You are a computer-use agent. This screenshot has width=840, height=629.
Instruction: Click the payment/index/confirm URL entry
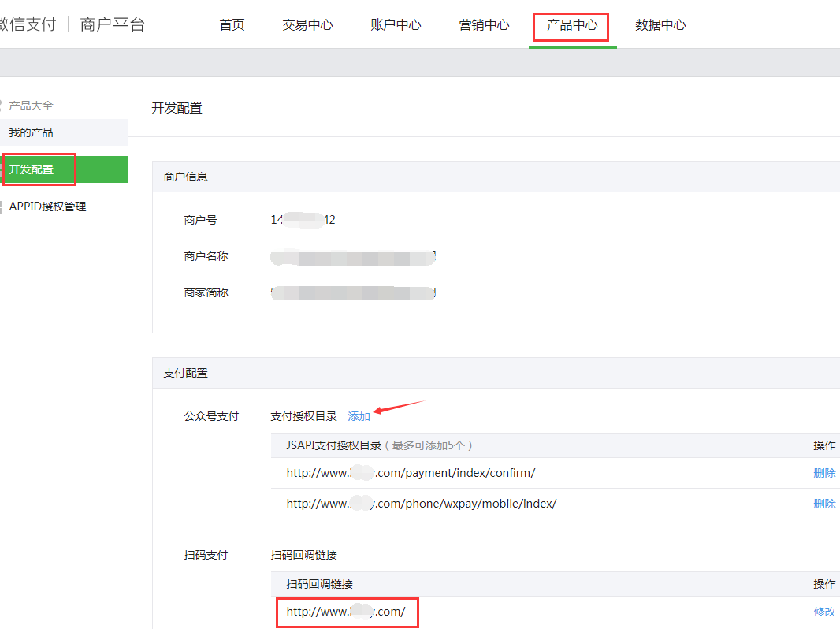(411, 473)
